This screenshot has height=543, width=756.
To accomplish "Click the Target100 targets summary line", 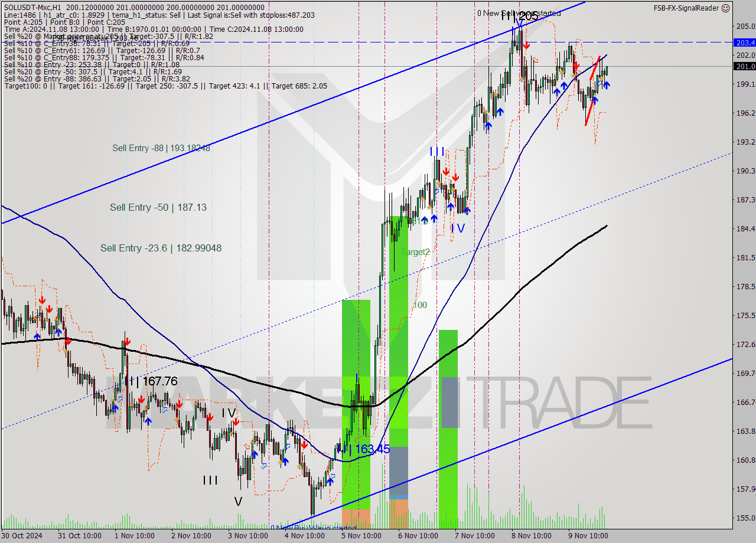I will click(165, 86).
